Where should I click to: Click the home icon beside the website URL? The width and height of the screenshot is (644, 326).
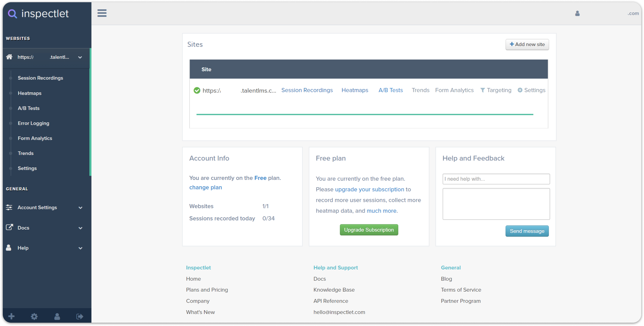pyautogui.click(x=9, y=57)
